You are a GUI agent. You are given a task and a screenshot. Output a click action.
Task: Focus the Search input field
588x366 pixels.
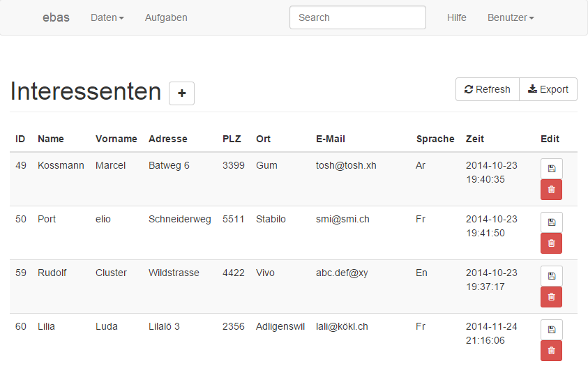pos(357,17)
